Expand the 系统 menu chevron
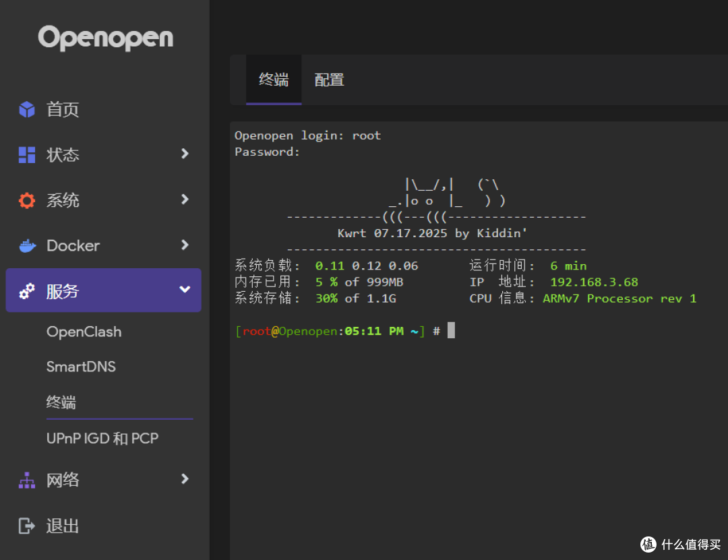Image resolution: width=728 pixels, height=560 pixels. [185, 199]
